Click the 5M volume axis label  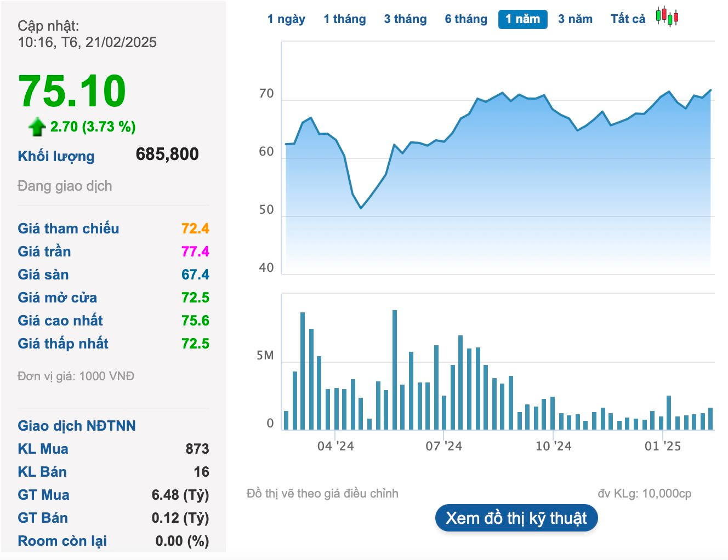265,356
